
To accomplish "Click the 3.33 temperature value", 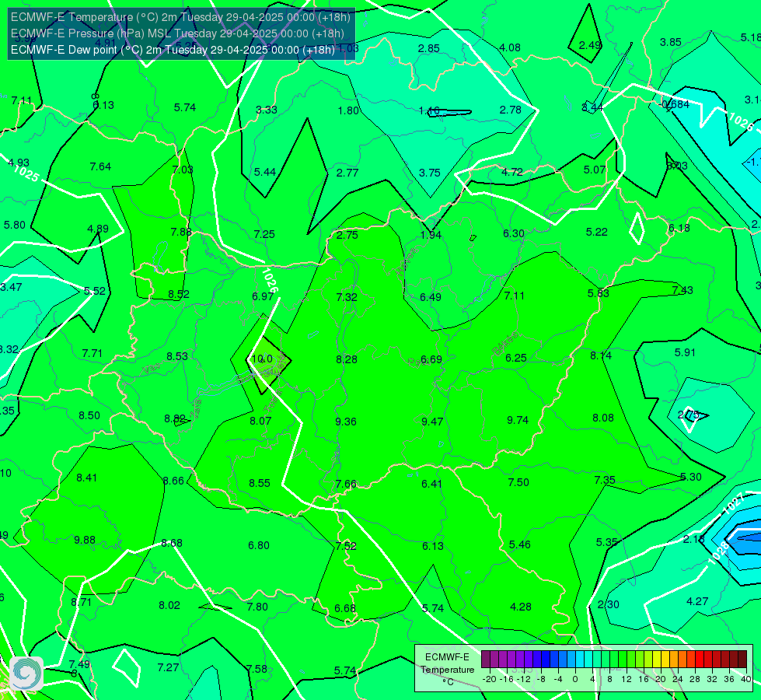I will [x=267, y=110].
